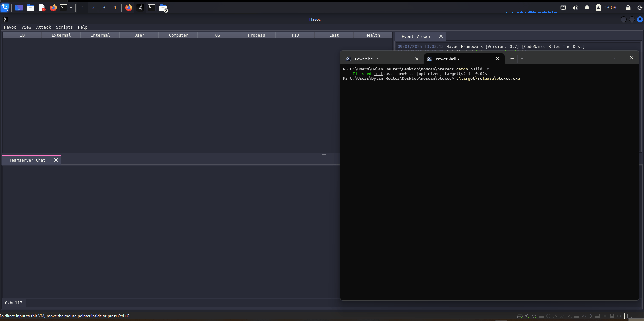Open the Help menu
This screenshot has height=321, width=644.
(x=83, y=27)
